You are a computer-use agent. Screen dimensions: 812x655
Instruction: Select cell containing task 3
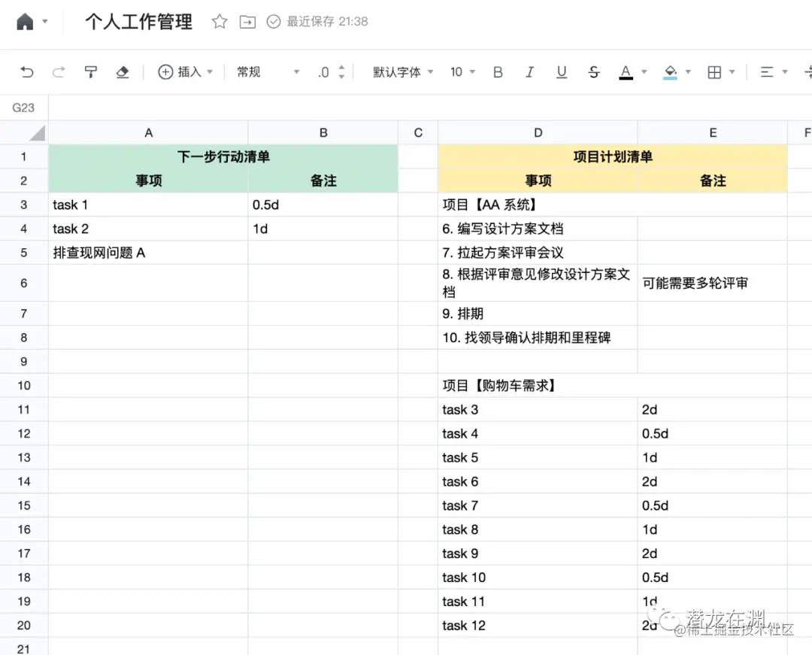tap(538, 409)
